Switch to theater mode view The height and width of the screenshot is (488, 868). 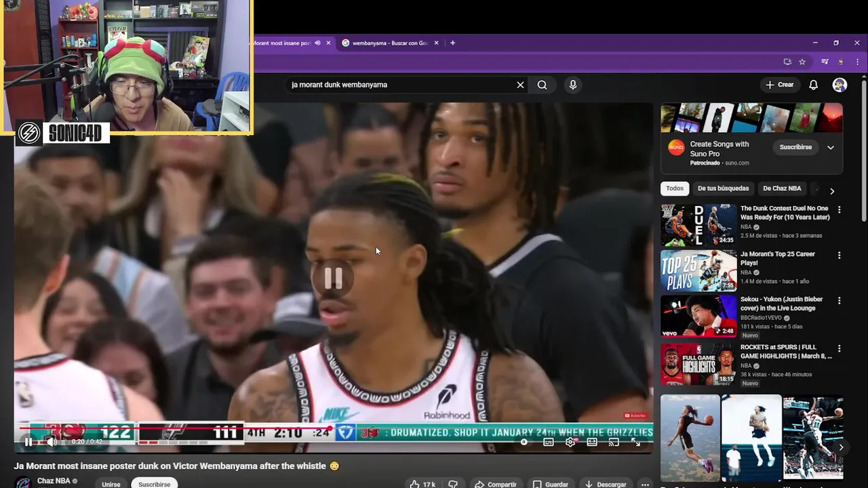(x=592, y=442)
